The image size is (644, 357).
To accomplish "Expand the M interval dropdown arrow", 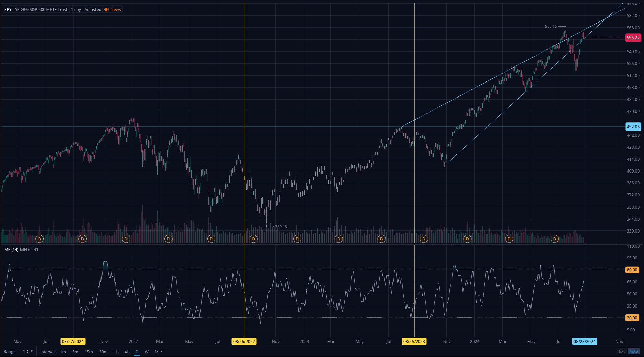I will click(162, 351).
